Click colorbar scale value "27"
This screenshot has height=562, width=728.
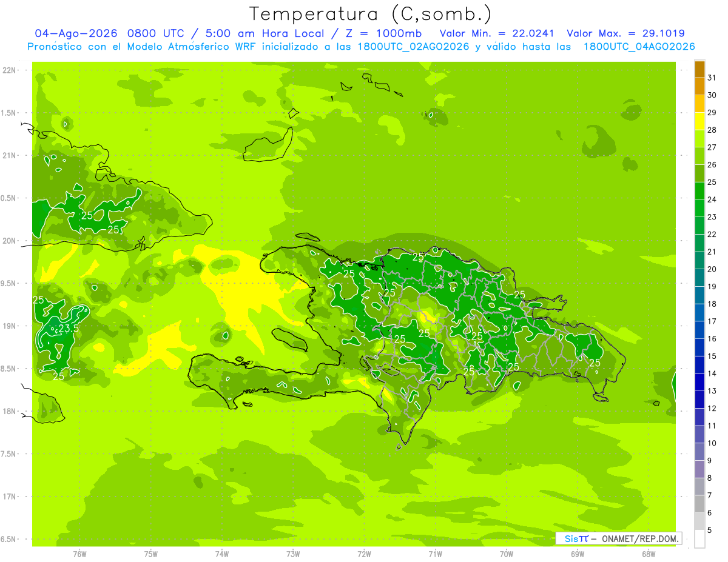tap(712, 147)
